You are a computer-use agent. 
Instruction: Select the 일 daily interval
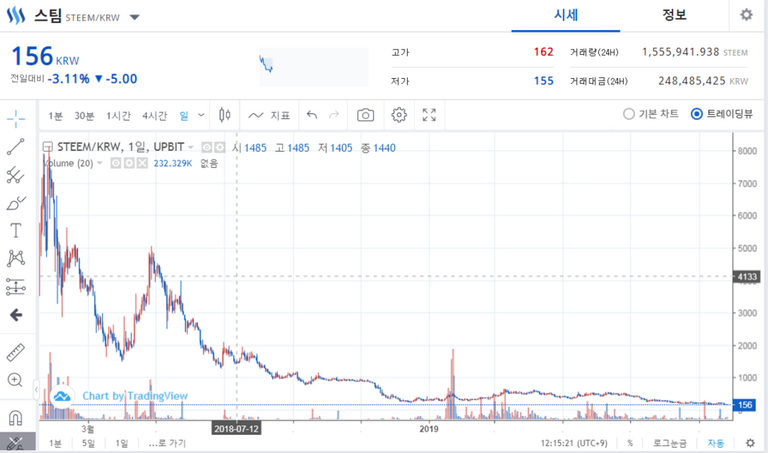click(x=184, y=116)
